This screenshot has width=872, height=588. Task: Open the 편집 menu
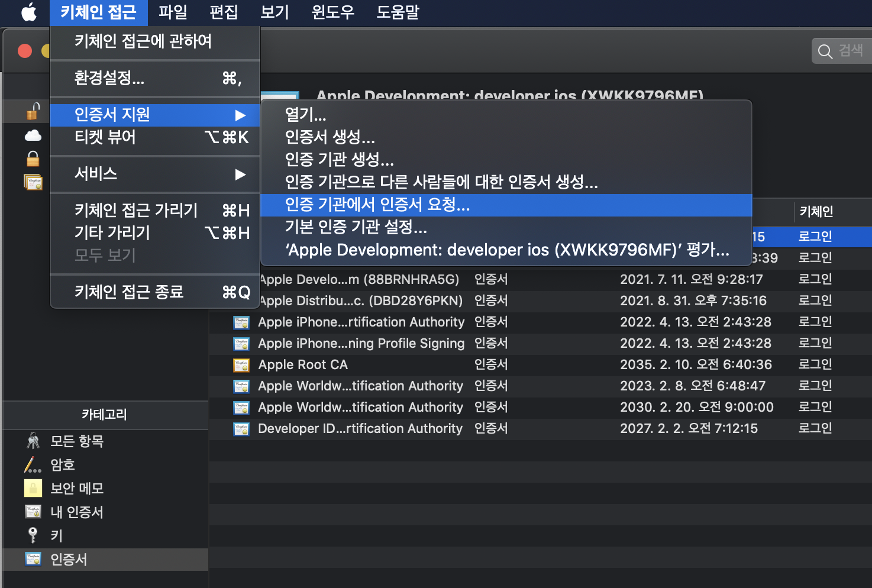pos(224,12)
